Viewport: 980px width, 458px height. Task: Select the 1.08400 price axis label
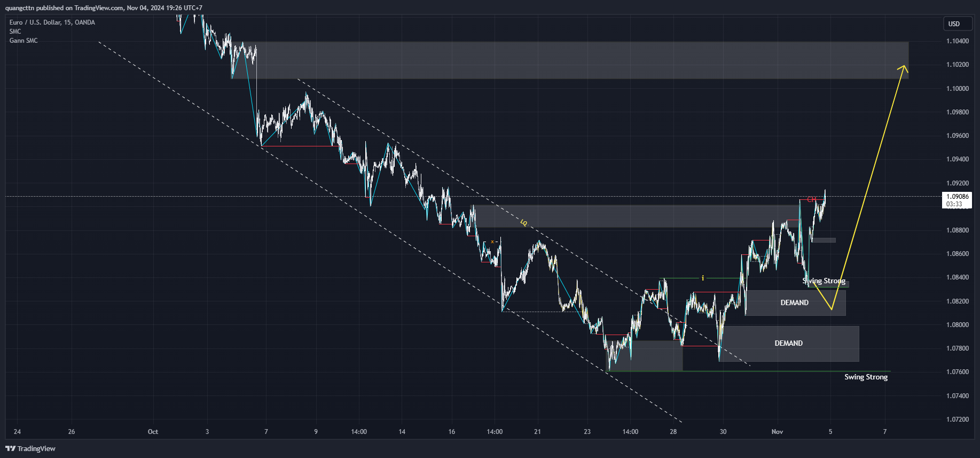pyautogui.click(x=957, y=277)
